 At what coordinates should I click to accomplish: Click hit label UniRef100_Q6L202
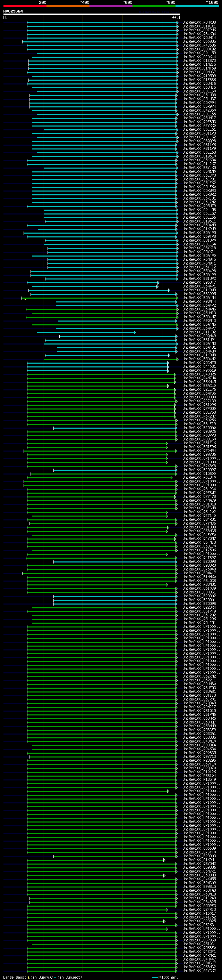(199, 512)
